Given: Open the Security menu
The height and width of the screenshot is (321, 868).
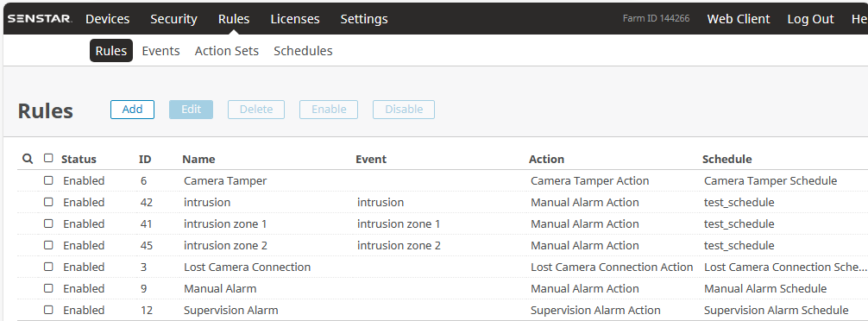Looking at the screenshot, I should tap(173, 19).
